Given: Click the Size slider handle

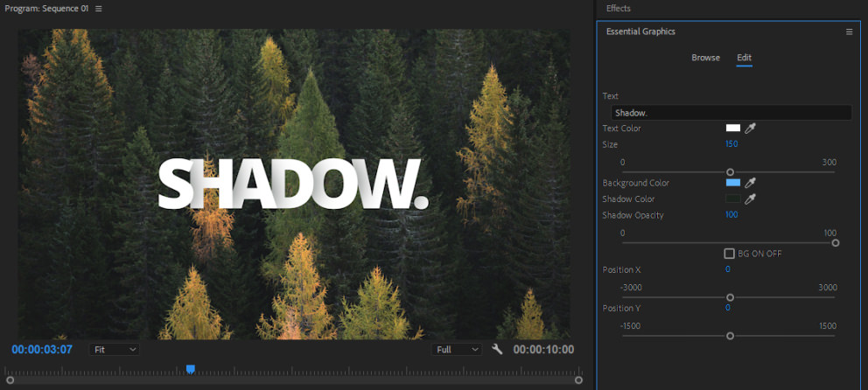Looking at the screenshot, I should tap(730, 172).
